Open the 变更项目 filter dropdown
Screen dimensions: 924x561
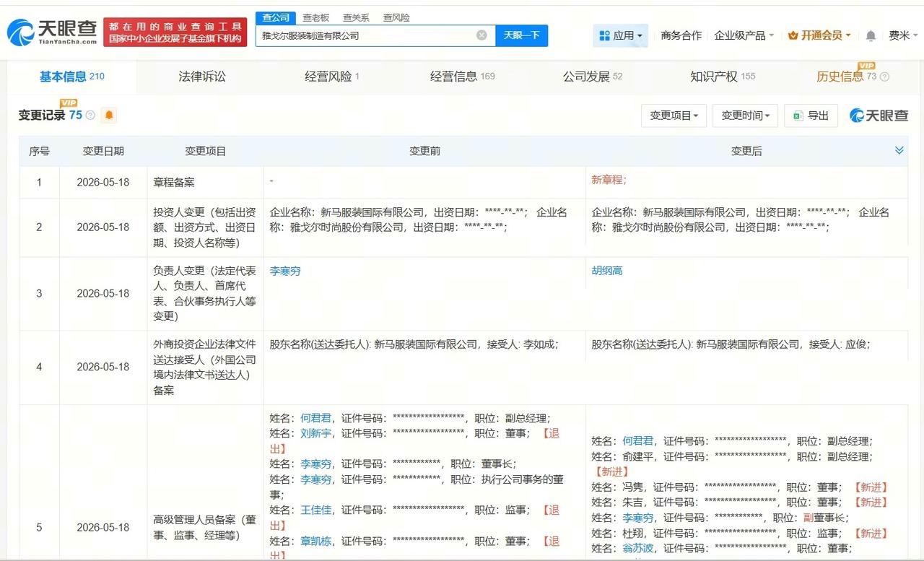click(x=674, y=116)
